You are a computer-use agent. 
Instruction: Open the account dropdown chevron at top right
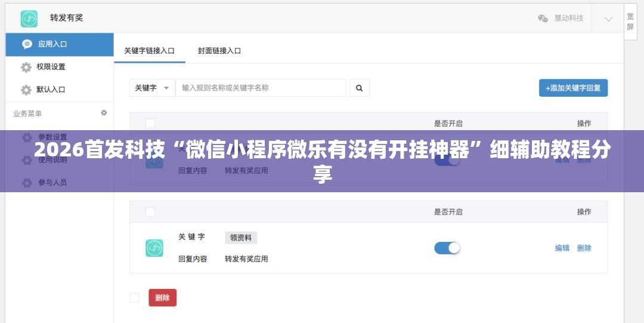(x=608, y=19)
